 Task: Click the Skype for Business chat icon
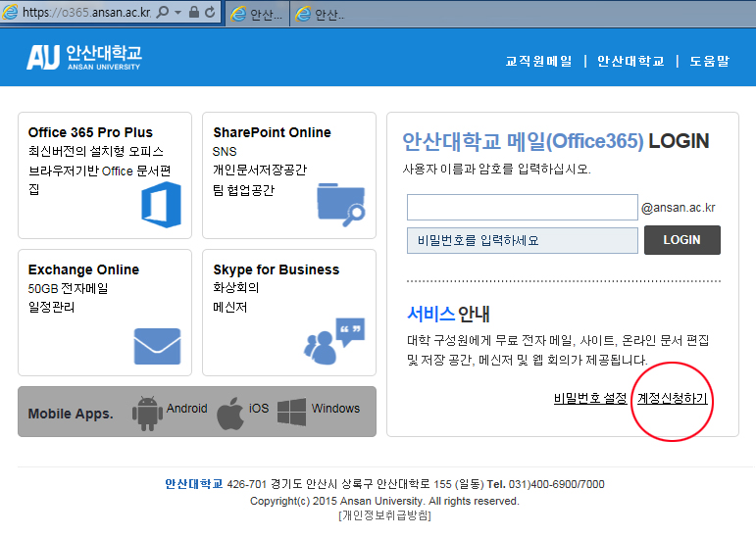(x=333, y=340)
